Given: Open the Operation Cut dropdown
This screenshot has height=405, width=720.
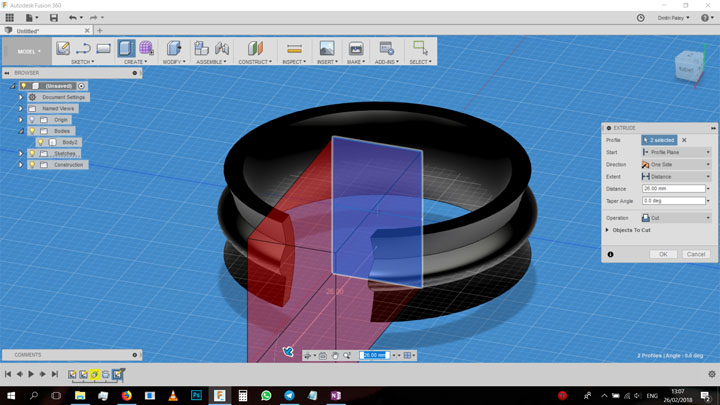Looking at the screenshot, I should coord(676,218).
